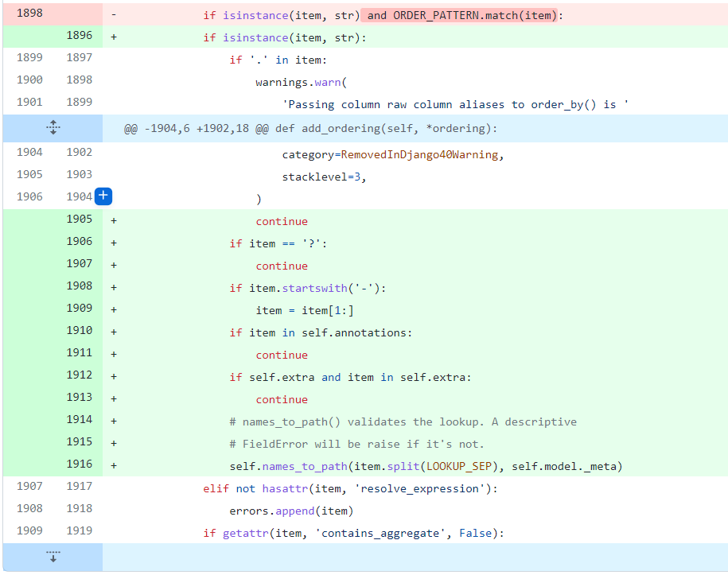Click "if item.startswith('-'):" on line 1908

click(307, 288)
